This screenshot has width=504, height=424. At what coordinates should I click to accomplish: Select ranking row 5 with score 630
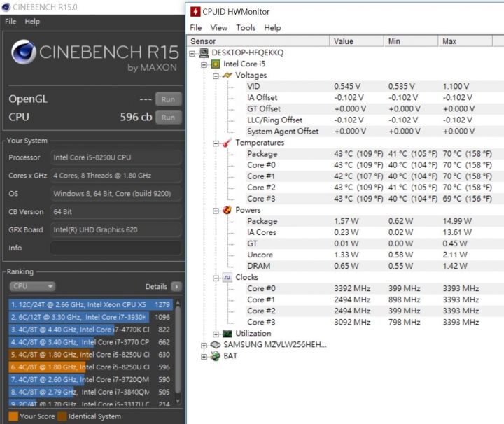91,355
